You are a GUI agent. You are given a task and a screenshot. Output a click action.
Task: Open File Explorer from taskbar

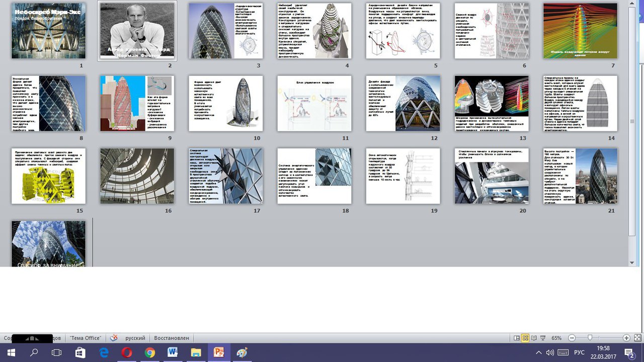(x=196, y=352)
